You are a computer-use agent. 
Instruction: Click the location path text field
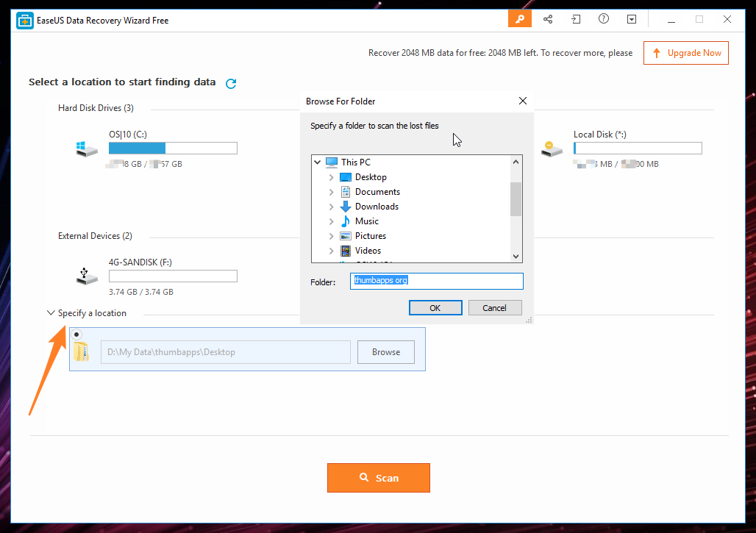pyautogui.click(x=225, y=352)
